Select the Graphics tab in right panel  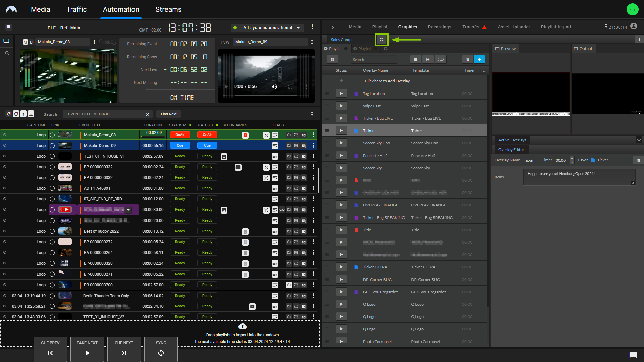(x=408, y=27)
